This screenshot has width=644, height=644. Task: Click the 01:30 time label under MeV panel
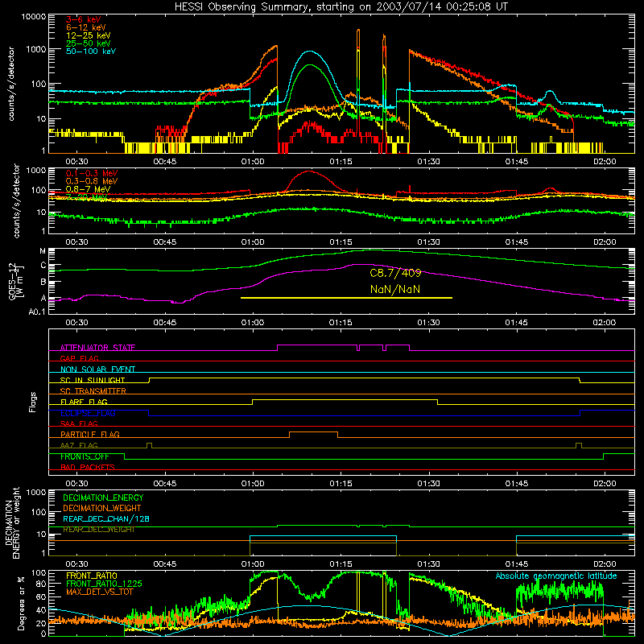(429, 242)
